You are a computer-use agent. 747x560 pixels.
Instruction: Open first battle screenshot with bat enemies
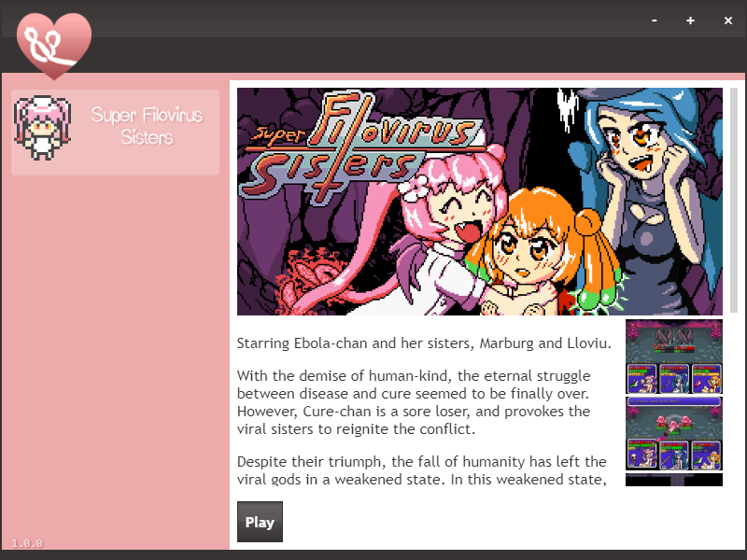click(x=673, y=357)
